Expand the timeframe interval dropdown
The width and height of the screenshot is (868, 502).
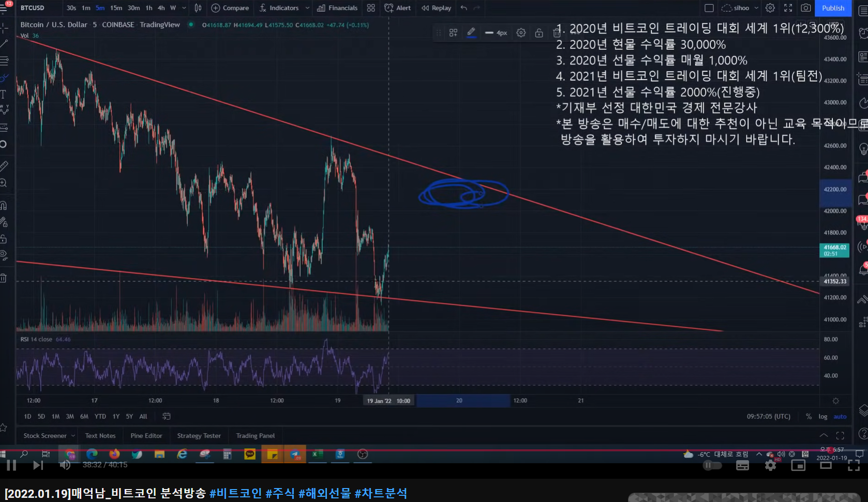click(x=184, y=8)
